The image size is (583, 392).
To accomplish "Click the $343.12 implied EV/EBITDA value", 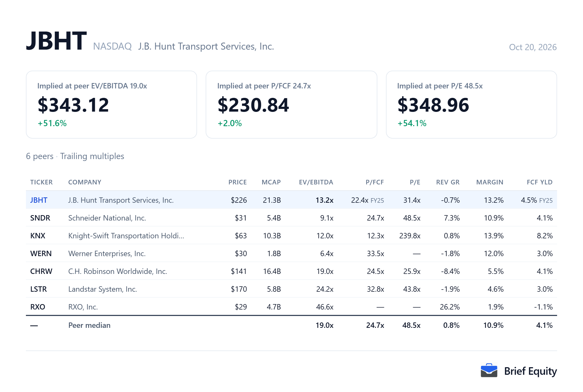I will coord(73,105).
